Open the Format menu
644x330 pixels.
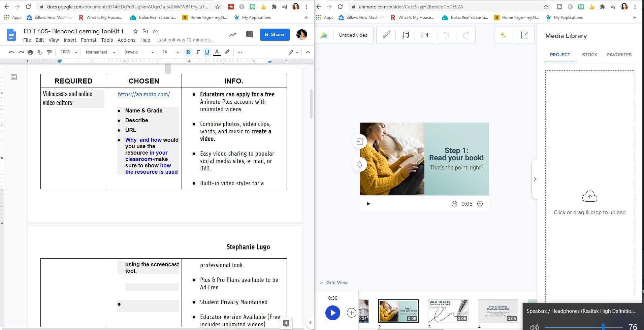pyautogui.click(x=88, y=40)
